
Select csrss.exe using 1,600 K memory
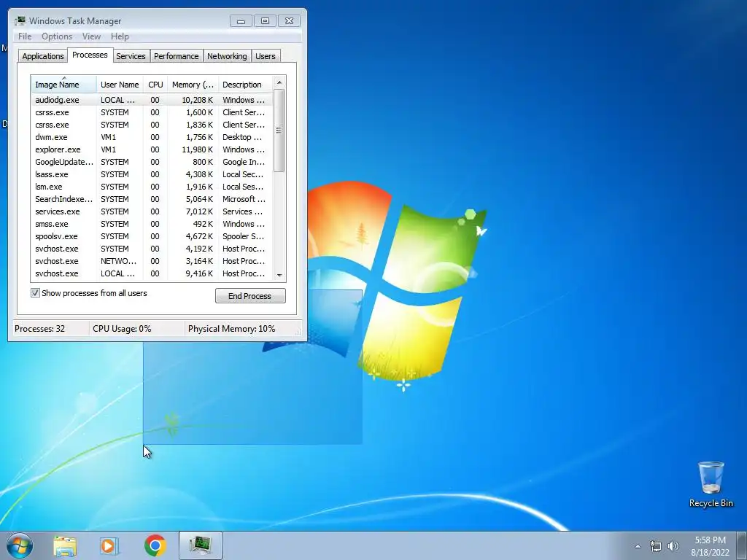(152, 112)
